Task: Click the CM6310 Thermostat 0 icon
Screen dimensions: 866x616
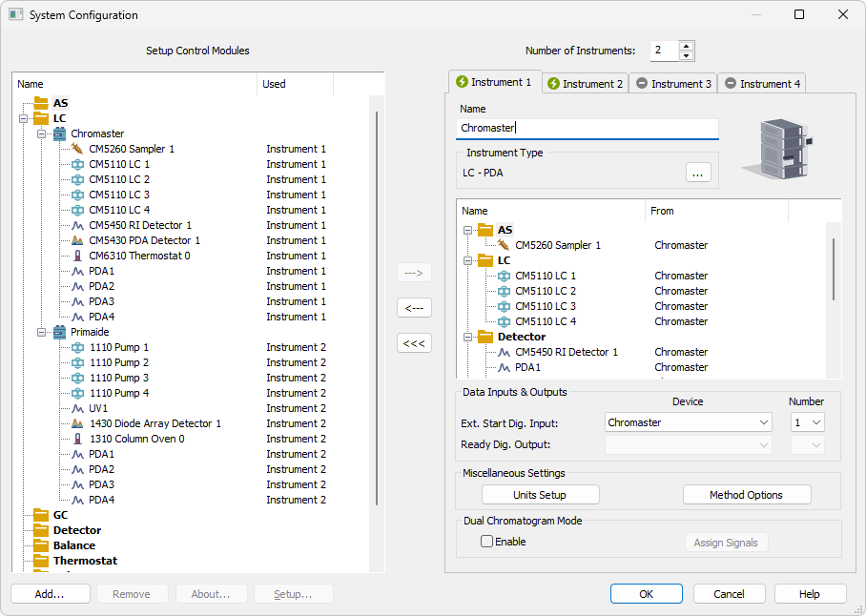Action: pyautogui.click(x=77, y=256)
